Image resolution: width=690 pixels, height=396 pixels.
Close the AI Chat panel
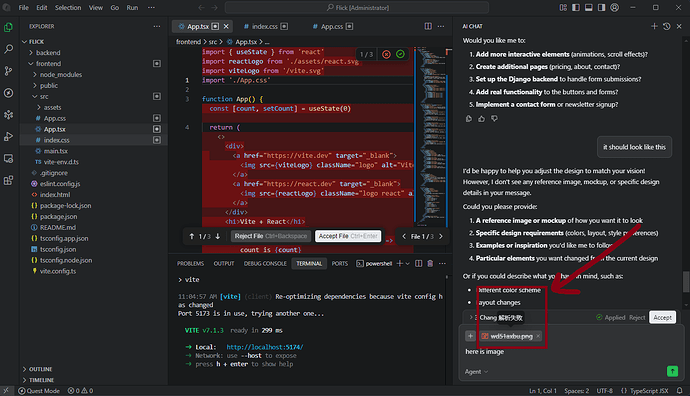point(679,26)
